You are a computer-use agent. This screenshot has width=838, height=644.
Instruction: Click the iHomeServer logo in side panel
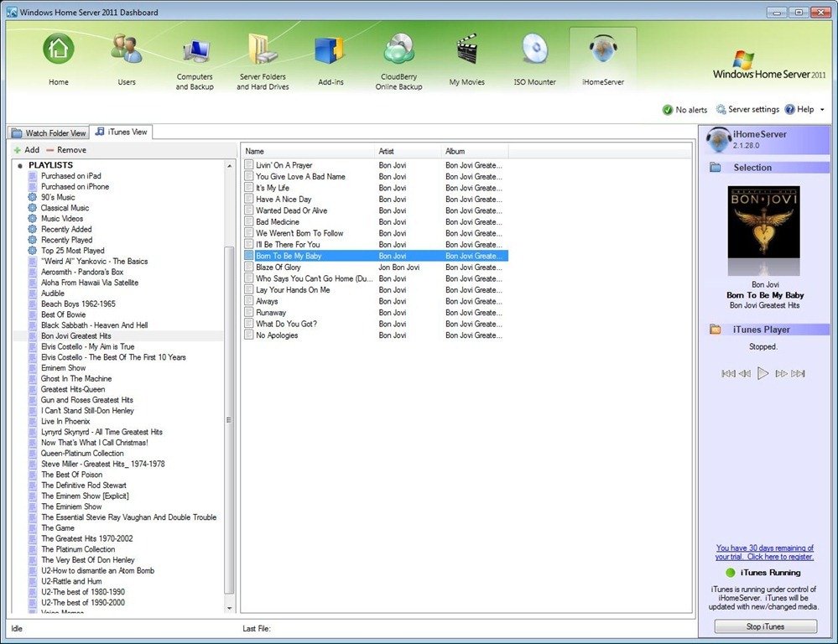[718, 140]
